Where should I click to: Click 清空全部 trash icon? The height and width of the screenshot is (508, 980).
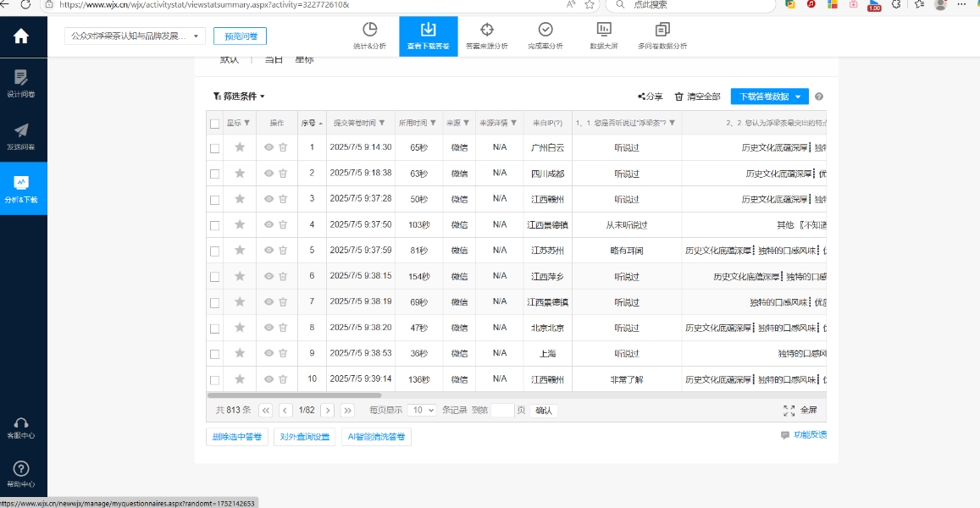click(678, 97)
